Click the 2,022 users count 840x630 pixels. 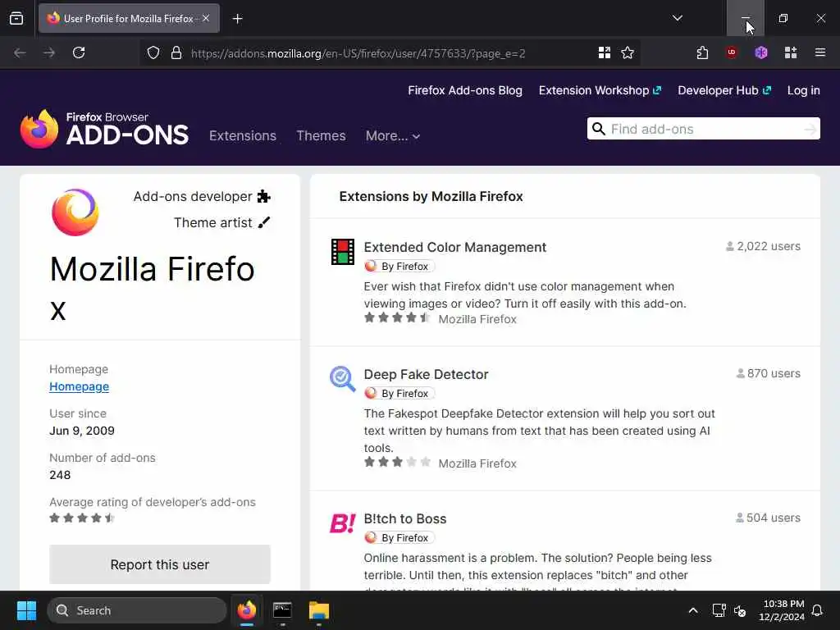(763, 246)
